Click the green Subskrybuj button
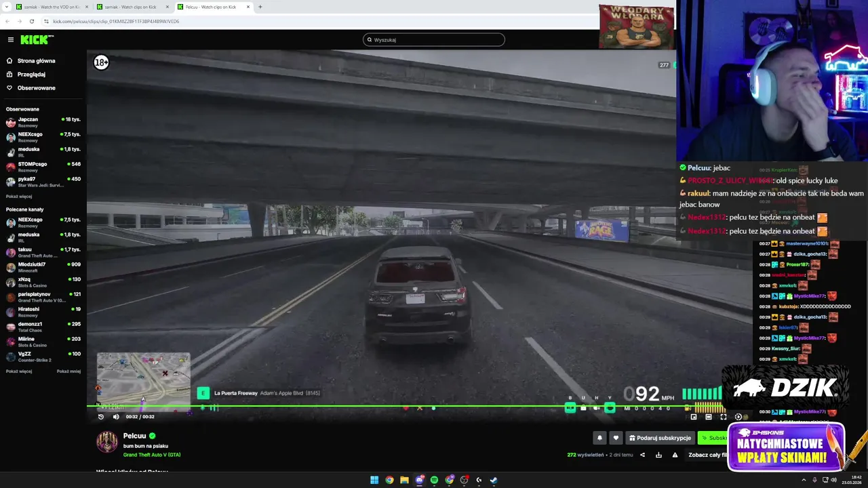Viewport: 868px width, 488px height. [713, 438]
